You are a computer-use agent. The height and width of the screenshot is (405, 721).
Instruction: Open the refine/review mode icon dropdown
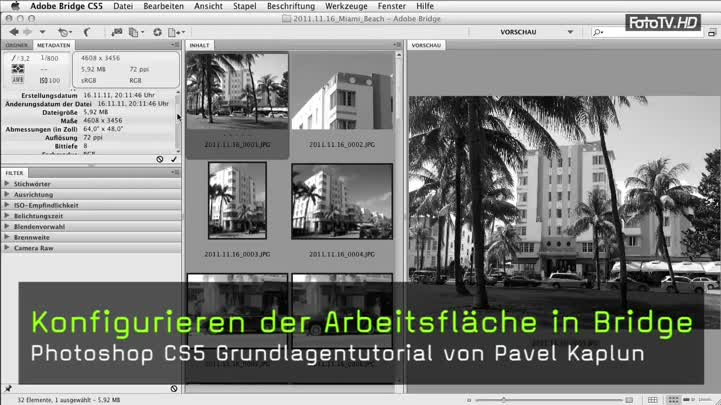click(136, 32)
